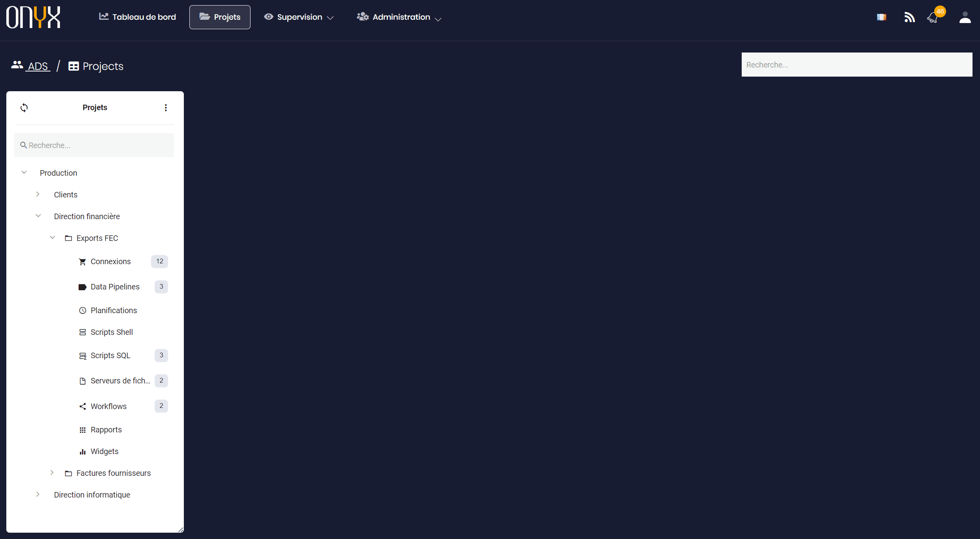Click the Workflows share icon

(x=82, y=406)
